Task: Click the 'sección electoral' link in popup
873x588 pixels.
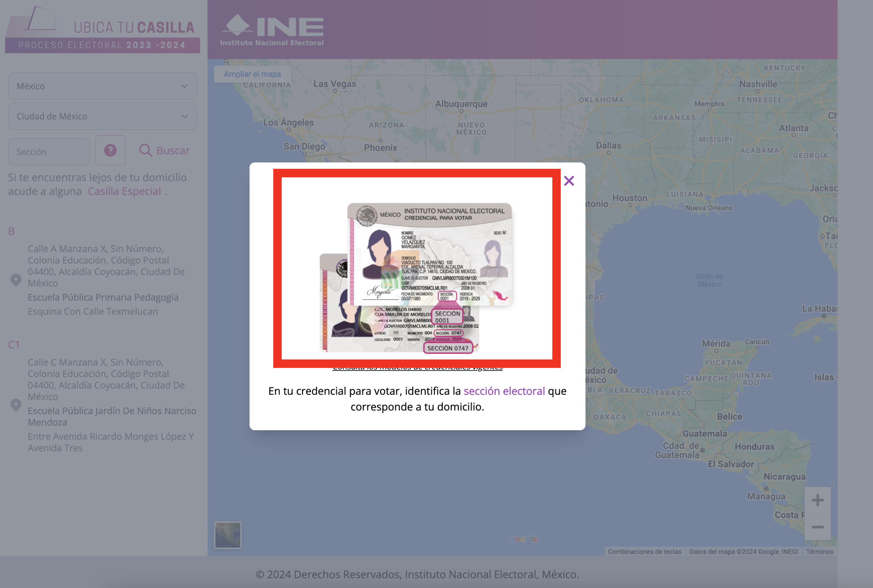Action: point(504,391)
